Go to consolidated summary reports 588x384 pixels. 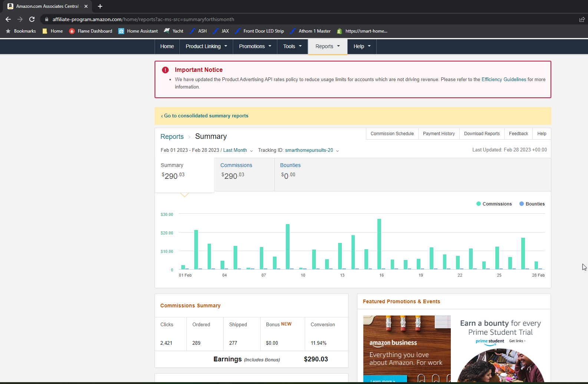coord(205,116)
